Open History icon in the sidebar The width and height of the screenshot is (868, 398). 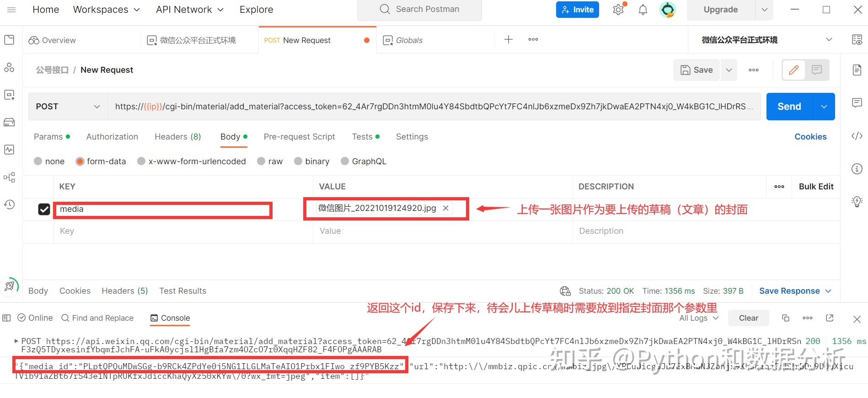pos(9,204)
